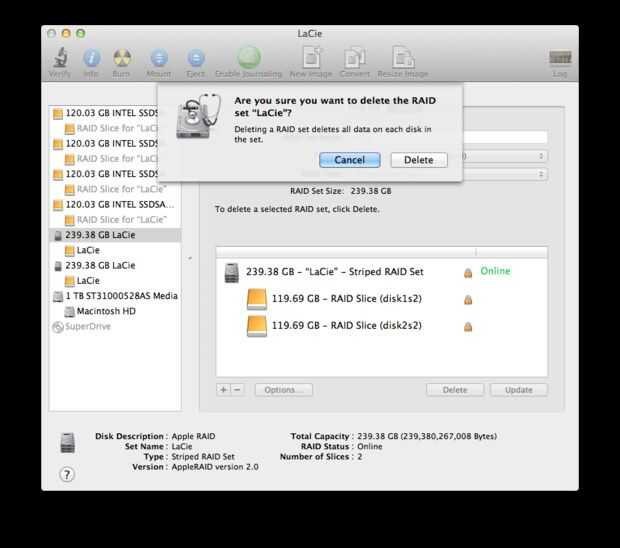Click the lock icon beside Online status
Image resolution: width=620 pixels, height=548 pixels.
click(468, 272)
